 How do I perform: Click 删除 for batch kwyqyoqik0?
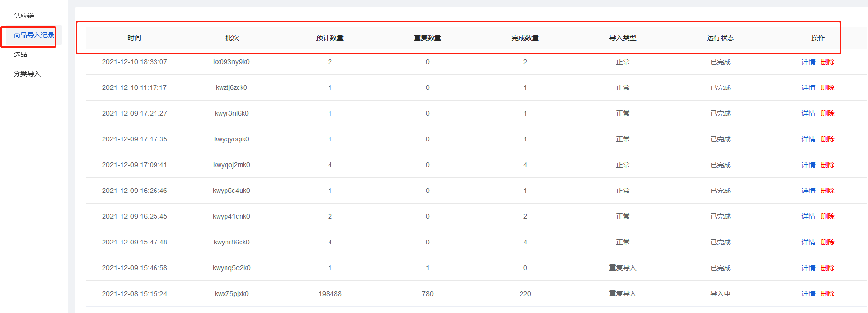(828, 139)
